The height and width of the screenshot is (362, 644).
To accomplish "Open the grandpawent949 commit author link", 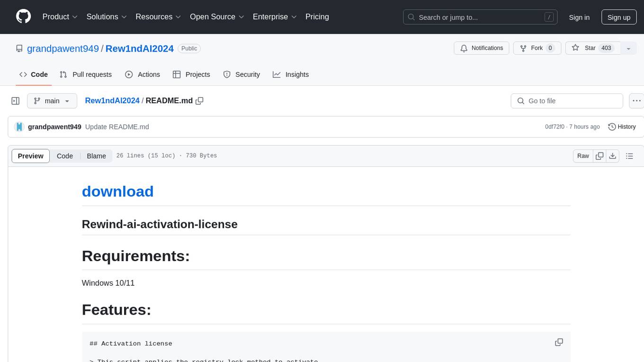I will coord(54,127).
